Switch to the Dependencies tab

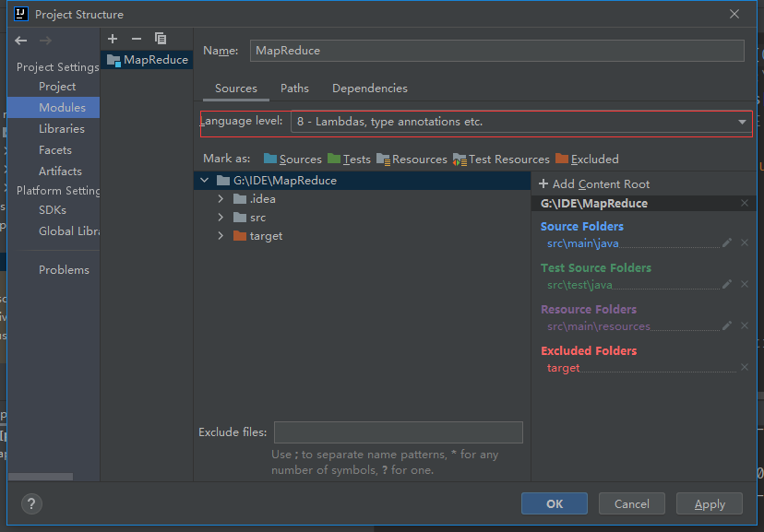369,89
